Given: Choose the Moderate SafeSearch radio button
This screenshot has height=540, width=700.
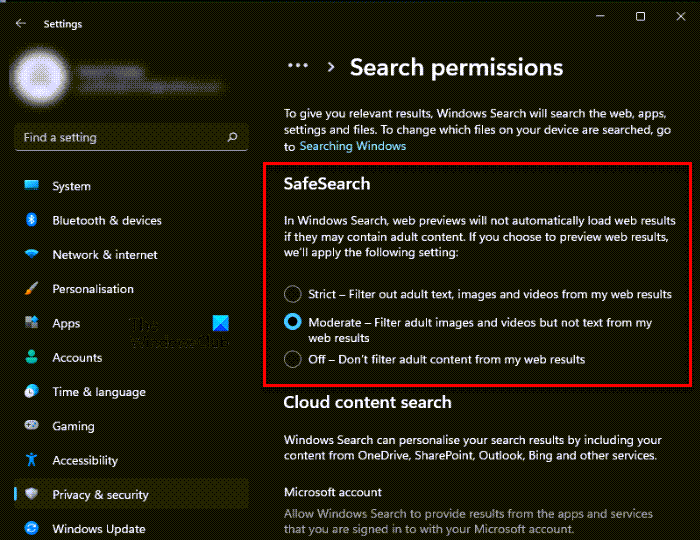Looking at the screenshot, I should tap(292, 323).
